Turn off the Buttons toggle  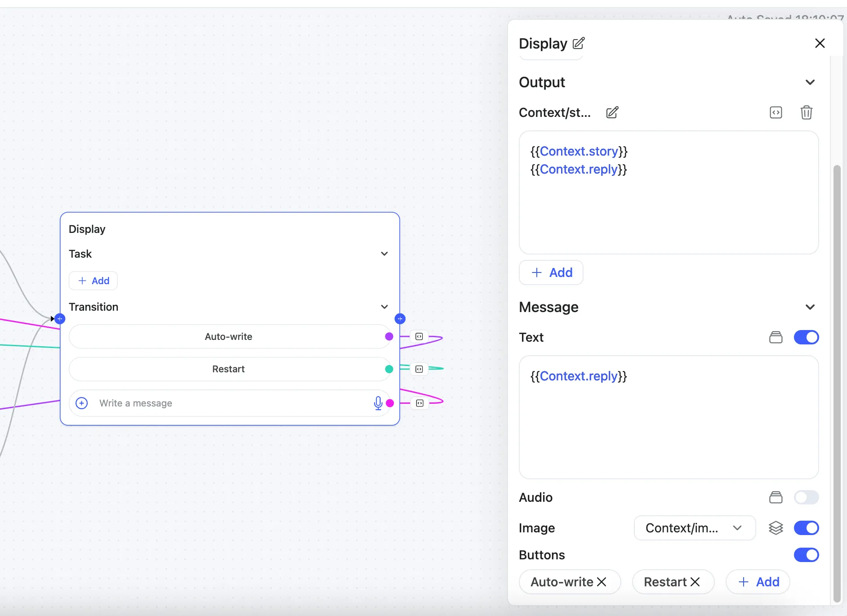[806, 555]
